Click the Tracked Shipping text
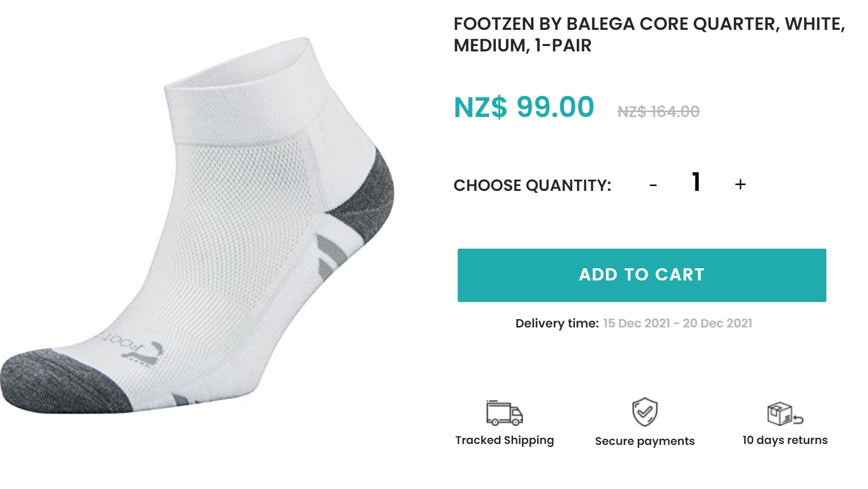The width and height of the screenshot is (868, 489). click(504, 440)
